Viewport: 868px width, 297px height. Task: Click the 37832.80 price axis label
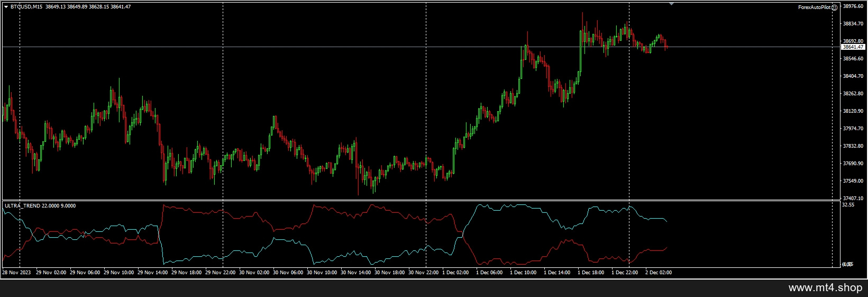[x=853, y=146]
